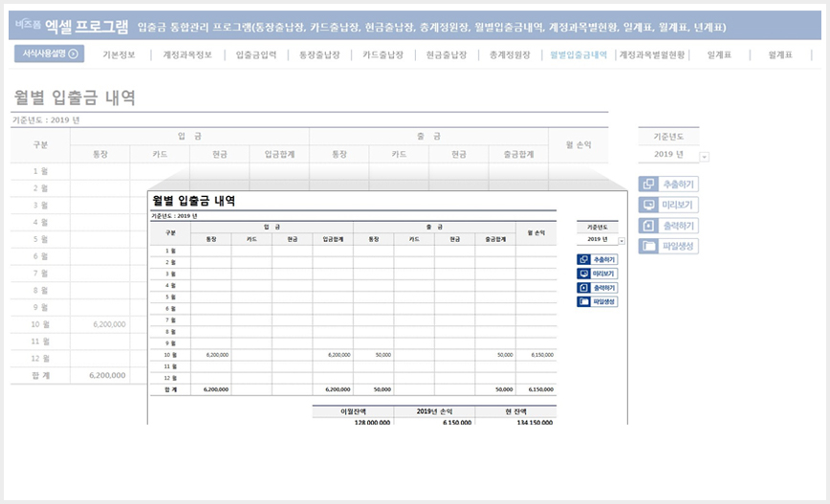
Task: Click the 비즈폼 logo in the header
Action: point(28,24)
